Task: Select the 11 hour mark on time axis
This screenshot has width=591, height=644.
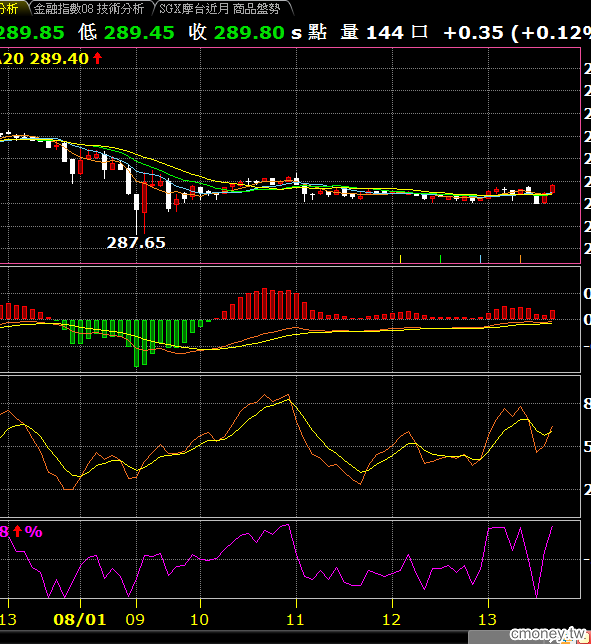Action: click(295, 619)
